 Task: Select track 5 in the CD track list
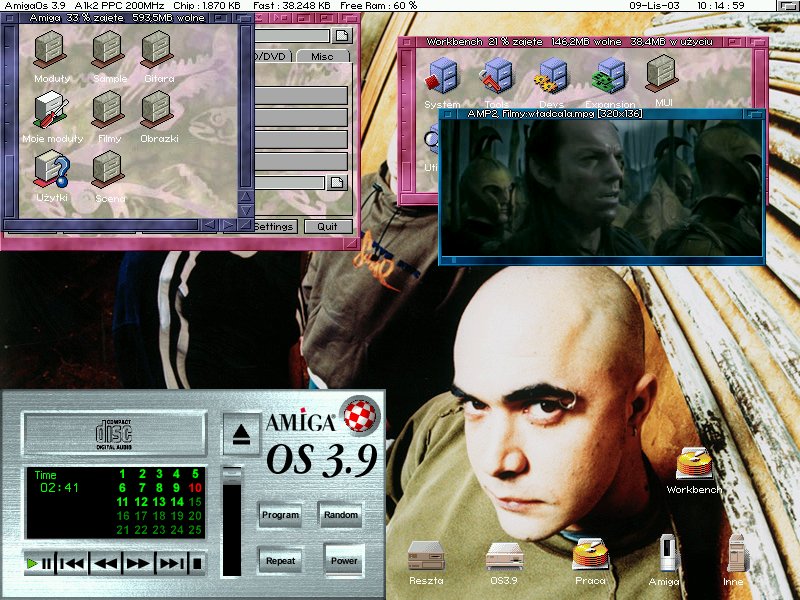pos(195,474)
